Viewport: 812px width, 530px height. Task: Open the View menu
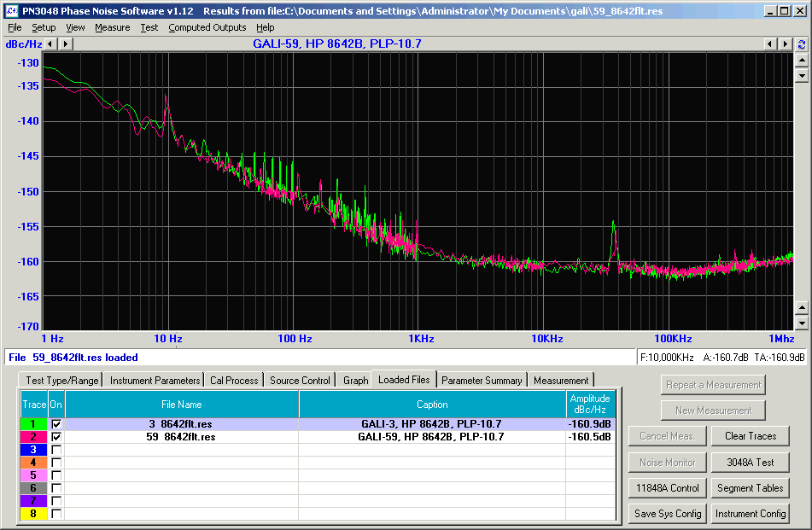coord(75,27)
